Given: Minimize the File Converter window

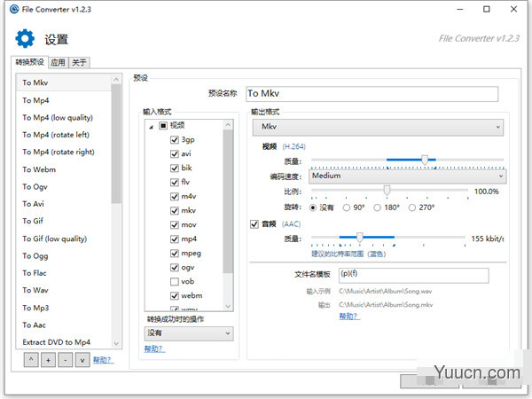Looking at the screenshot, I should [x=459, y=9].
